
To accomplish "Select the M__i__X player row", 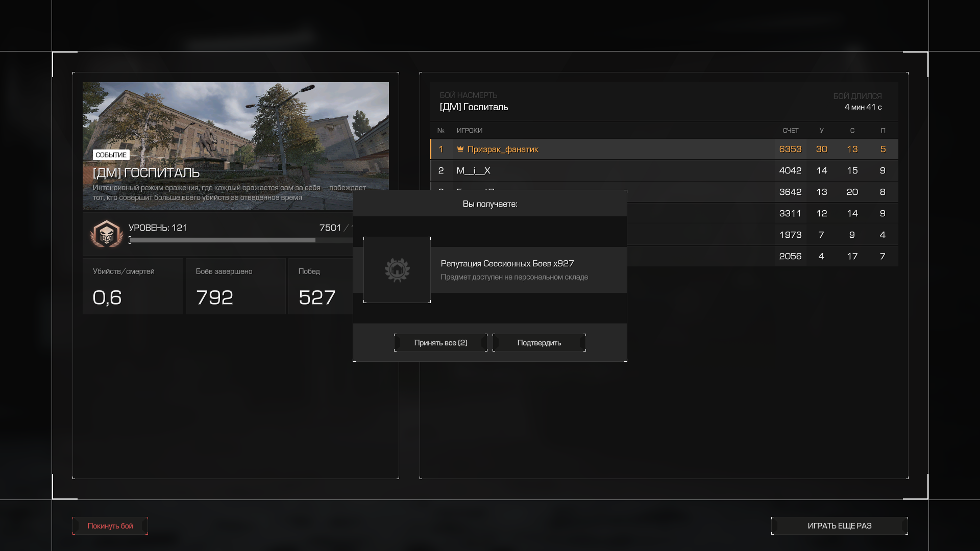I will [612, 170].
